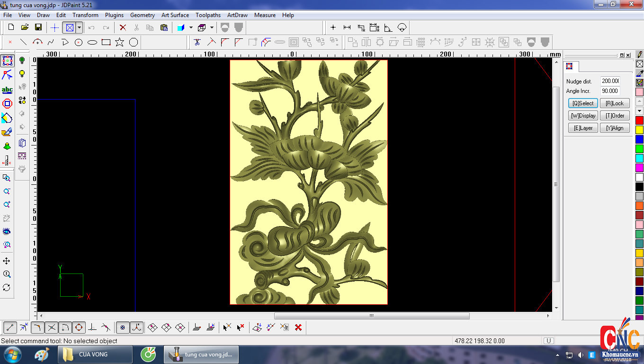The image size is (644, 364).
Task: Toggle intersection snap mode button
Action: (52, 327)
